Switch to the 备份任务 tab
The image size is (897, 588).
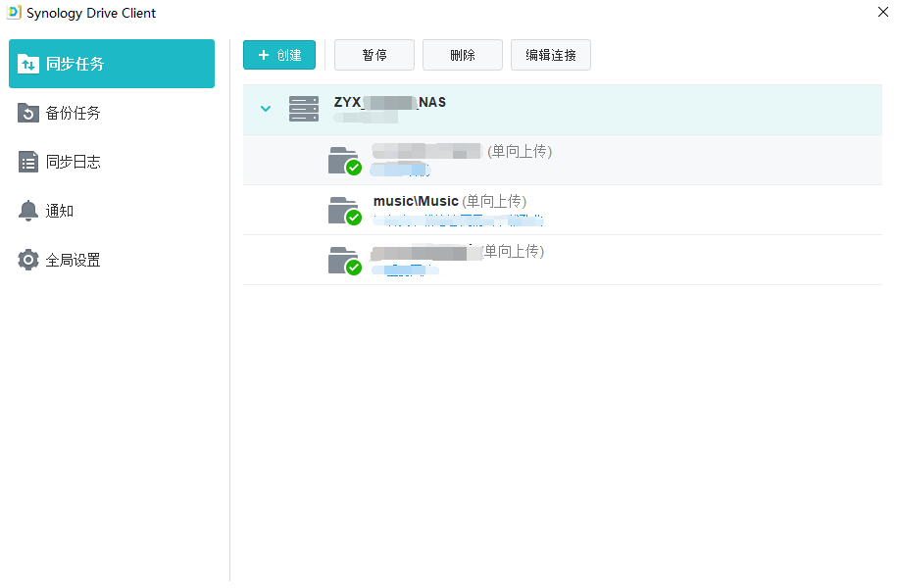point(74,114)
